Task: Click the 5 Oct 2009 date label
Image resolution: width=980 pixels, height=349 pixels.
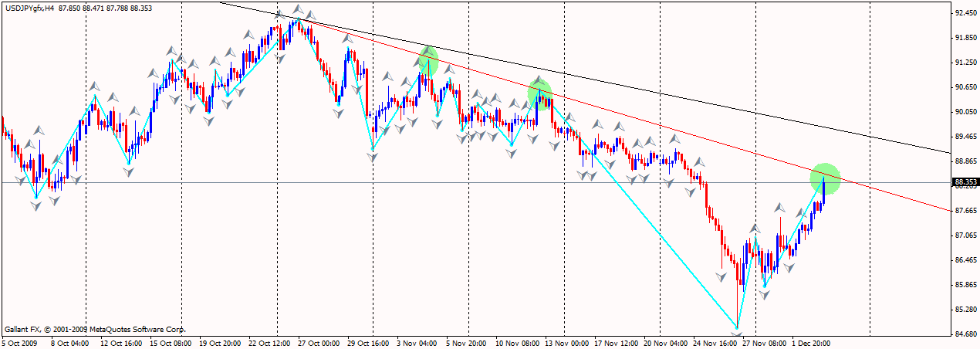Action: (x=21, y=342)
